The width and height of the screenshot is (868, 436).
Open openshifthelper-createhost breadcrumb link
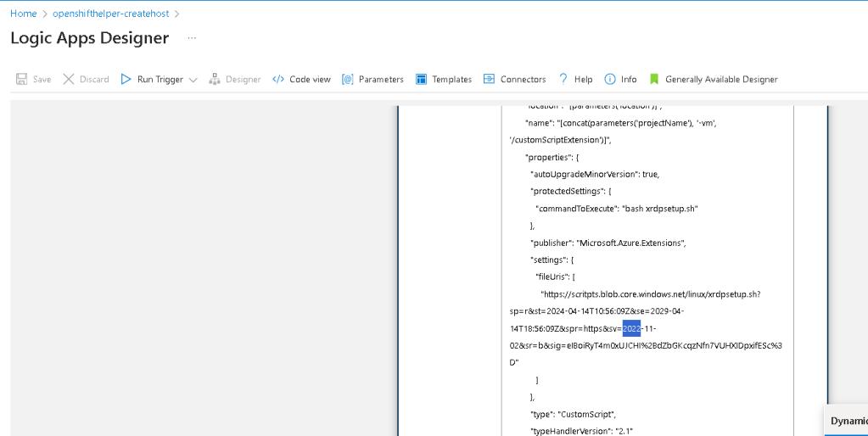click(x=110, y=14)
